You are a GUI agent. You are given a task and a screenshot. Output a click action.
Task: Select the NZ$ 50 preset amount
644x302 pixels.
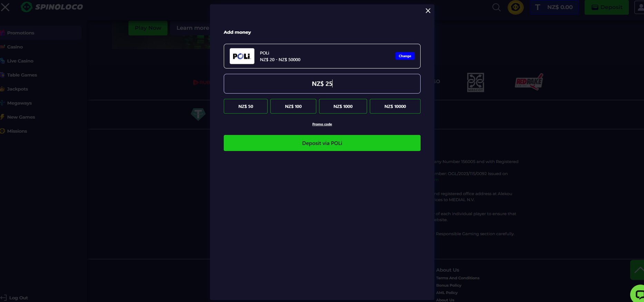pyautogui.click(x=246, y=106)
